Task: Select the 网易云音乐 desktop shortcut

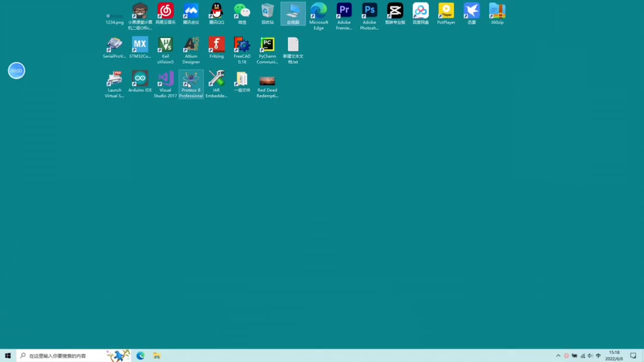Action: (166, 14)
